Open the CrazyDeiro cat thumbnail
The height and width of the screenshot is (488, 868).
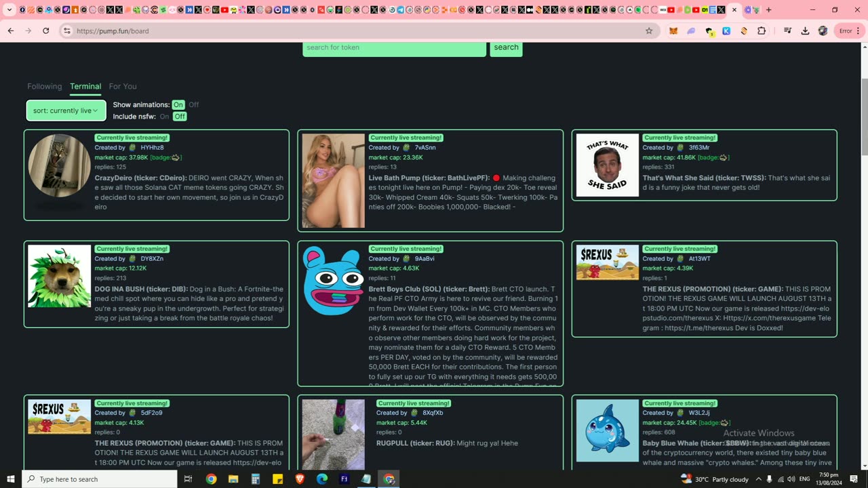[x=59, y=165]
